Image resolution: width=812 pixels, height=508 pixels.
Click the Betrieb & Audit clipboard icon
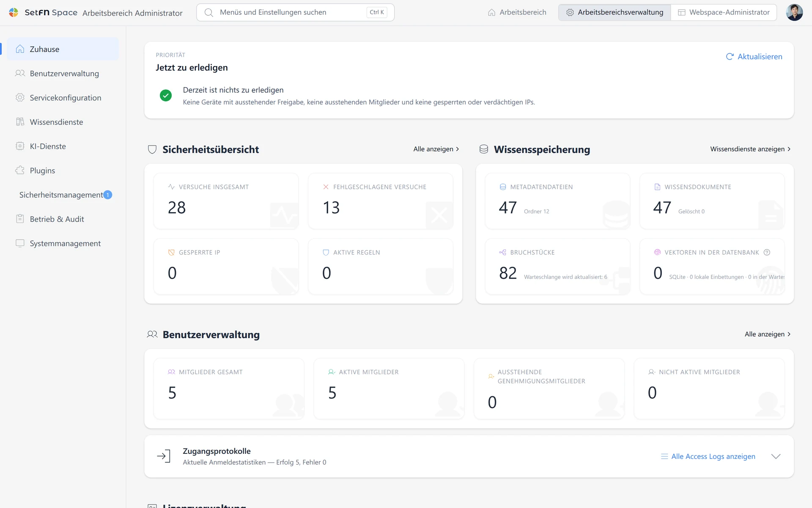pyautogui.click(x=20, y=219)
